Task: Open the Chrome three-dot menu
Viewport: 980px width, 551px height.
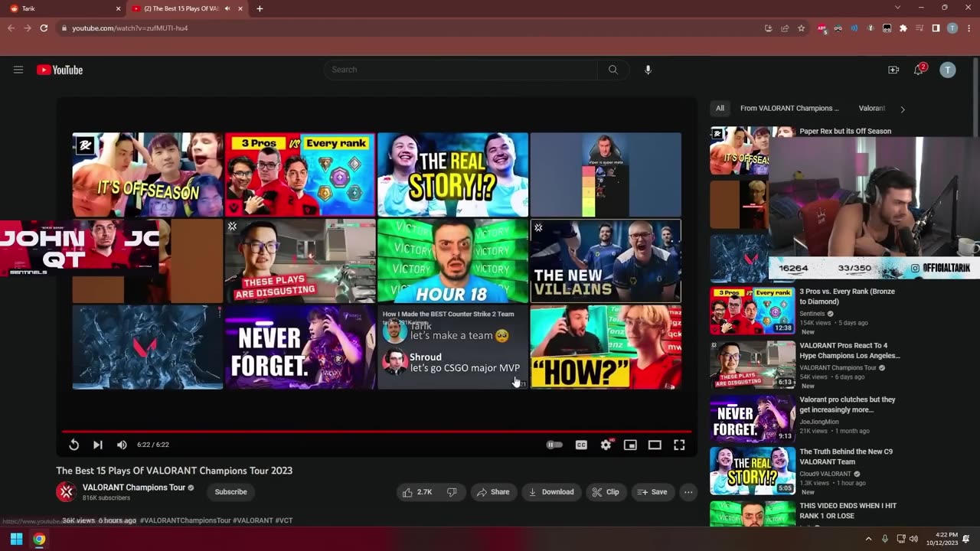Action: (x=969, y=28)
